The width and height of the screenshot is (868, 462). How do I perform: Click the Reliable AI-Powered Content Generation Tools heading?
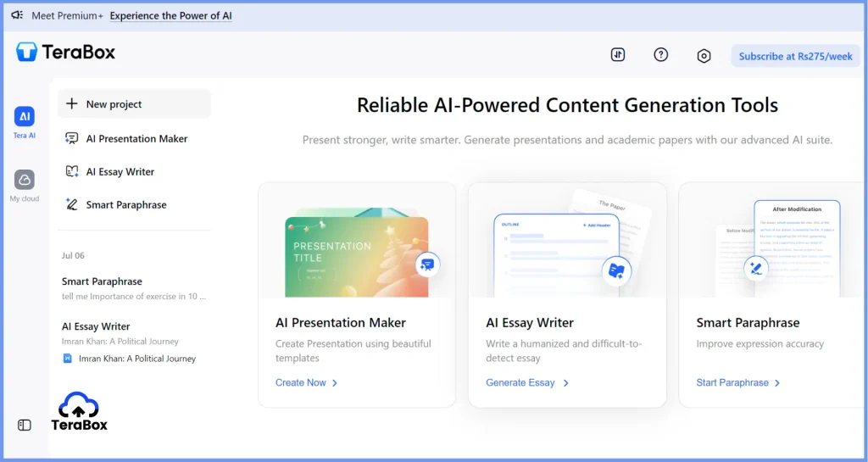coord(567,105)
